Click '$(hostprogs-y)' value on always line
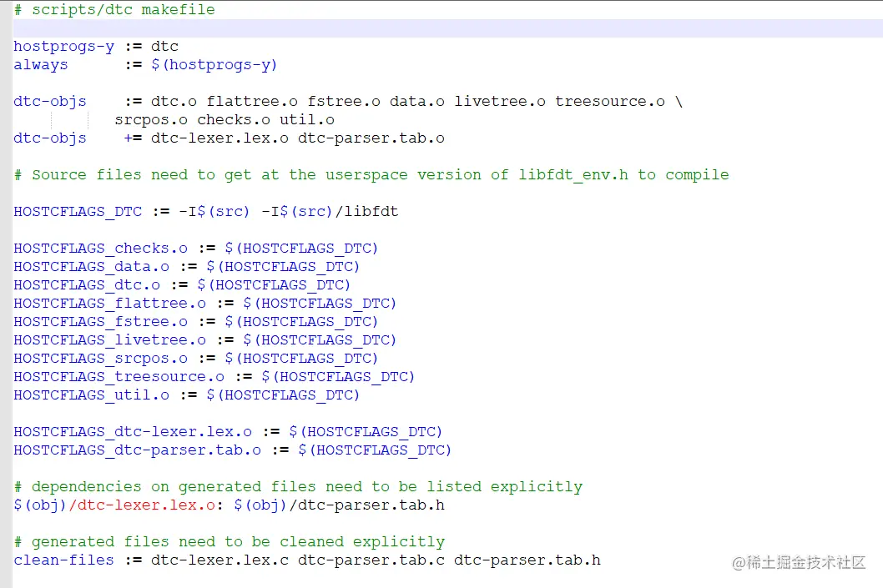Screen dimensions: 883x588 coord(214,65)
